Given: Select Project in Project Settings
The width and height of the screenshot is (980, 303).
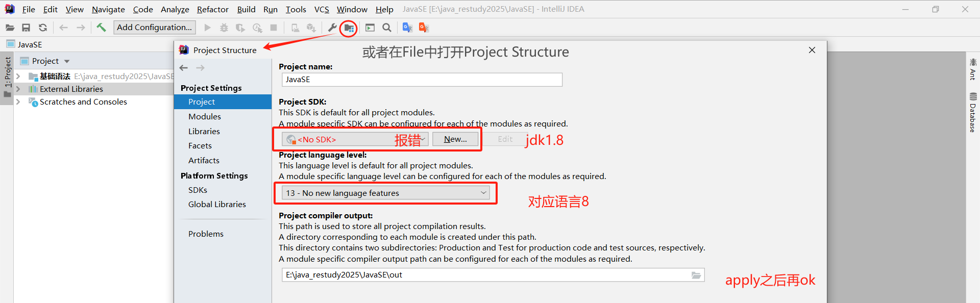Looking at the screenshot, I should click(x=223, y=102).
